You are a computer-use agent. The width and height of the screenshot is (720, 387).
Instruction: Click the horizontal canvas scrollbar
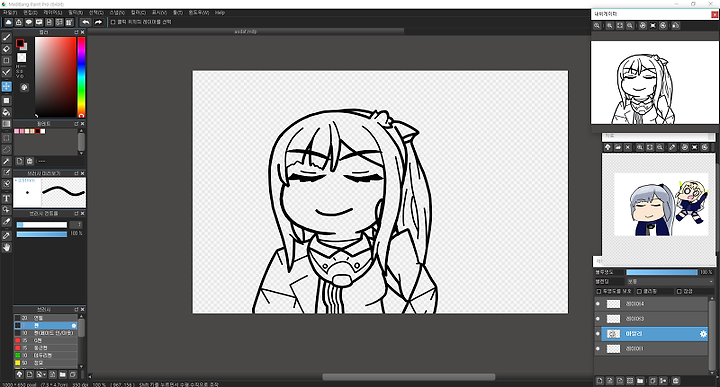pyautogui.click(x=409, y=377)
